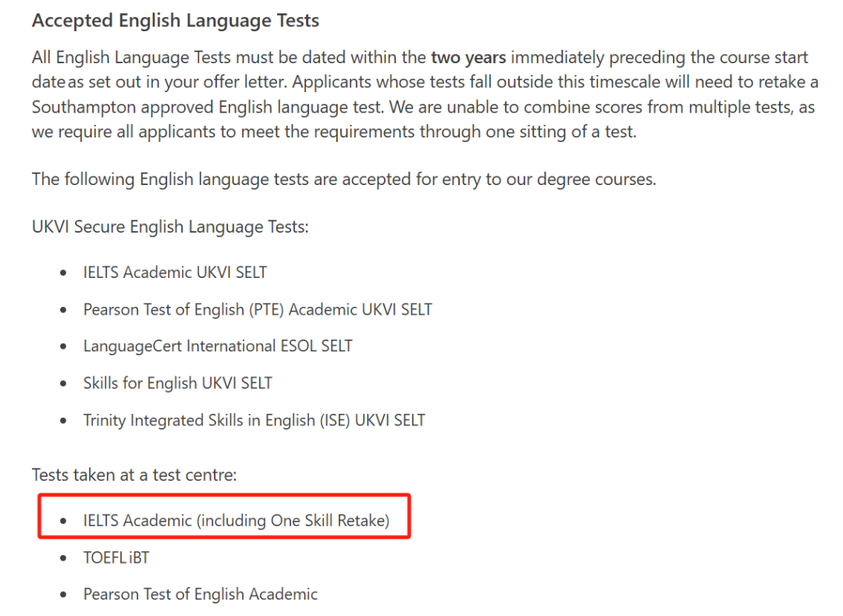The height and width of the screenshot is (616, 843).
Task: Click Pearson Test of English (PTE) Academic UKVI SELT
Action: [x=258, y=310]
